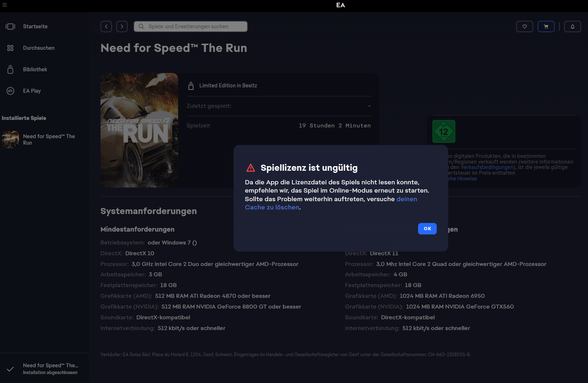Open the wishlist heart icon

coord(525,26)
